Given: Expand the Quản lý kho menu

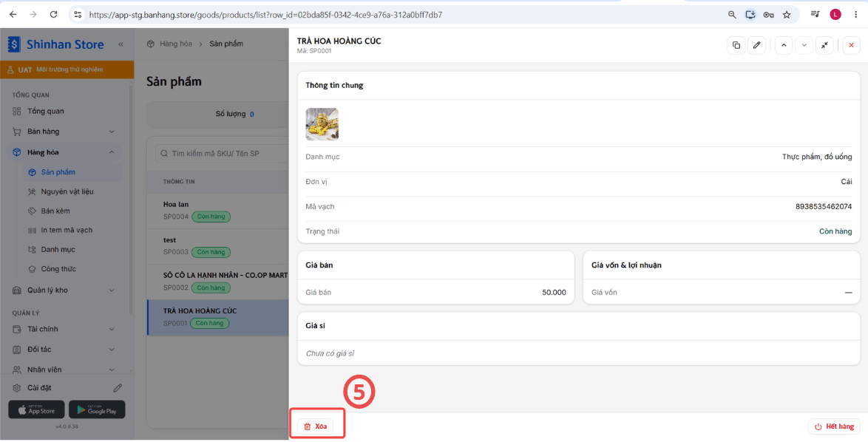Looking at the screenshot, I should [64, 290].
